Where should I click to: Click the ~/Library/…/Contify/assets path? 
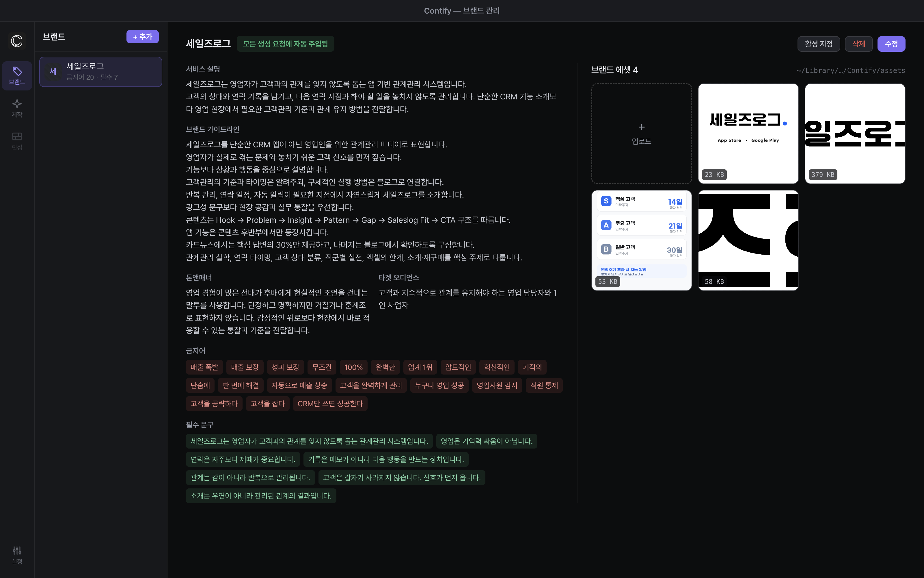coord(851,70)
